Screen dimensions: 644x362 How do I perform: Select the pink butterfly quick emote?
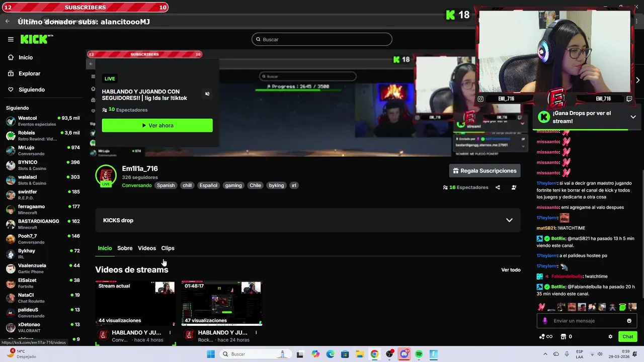coord(541,307)
